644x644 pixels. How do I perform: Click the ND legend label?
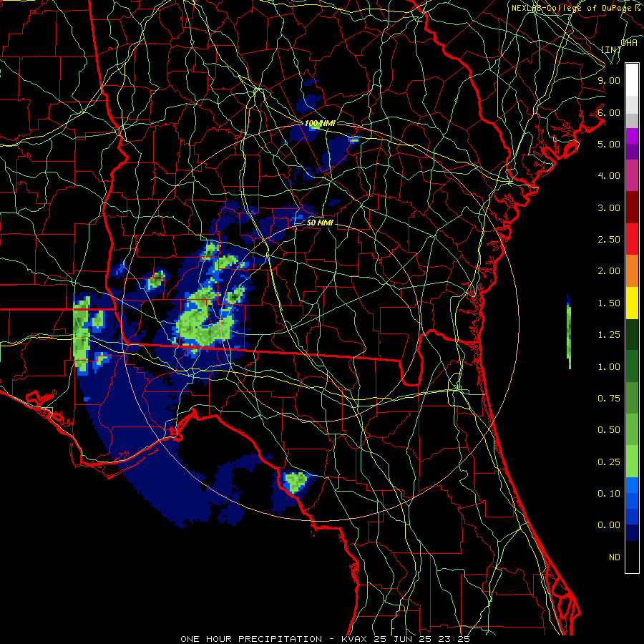pos(615,557)
